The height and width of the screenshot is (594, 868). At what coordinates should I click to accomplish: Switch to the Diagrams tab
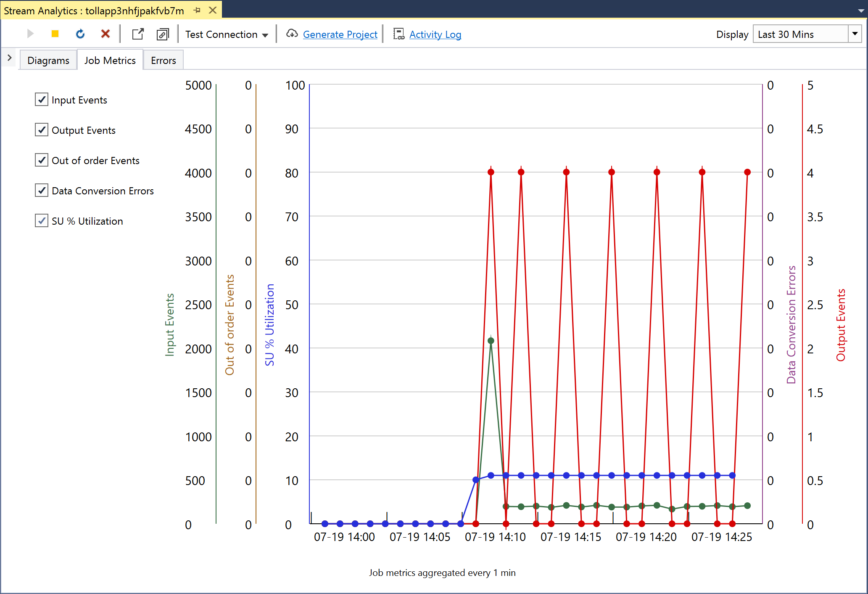[47, 60]
